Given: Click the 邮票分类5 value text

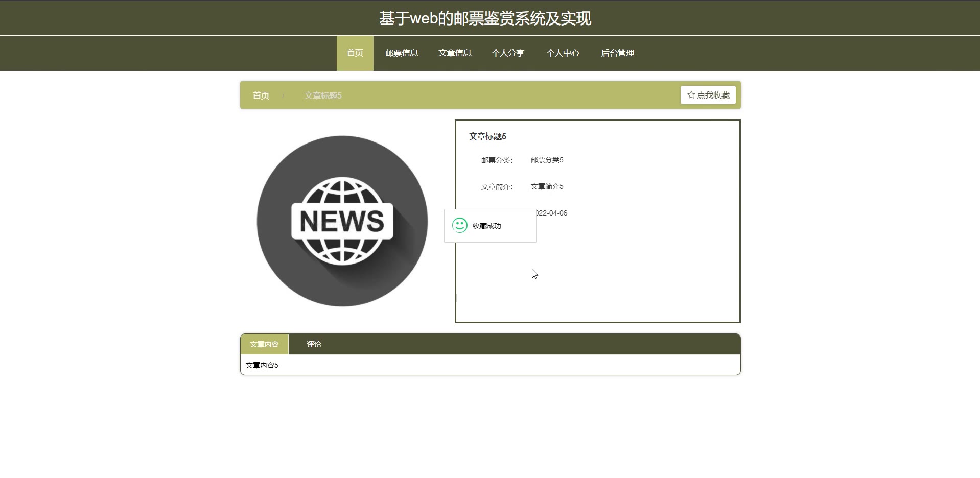Looking at the screenshot, I should (547, 160).
